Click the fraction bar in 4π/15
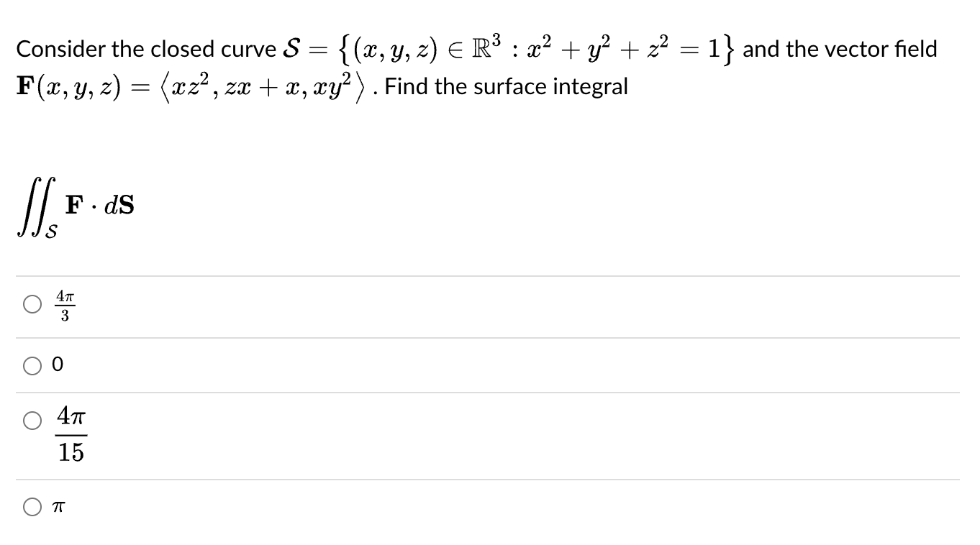The height and width of the screenshot is (545, 980). point(70,434)
